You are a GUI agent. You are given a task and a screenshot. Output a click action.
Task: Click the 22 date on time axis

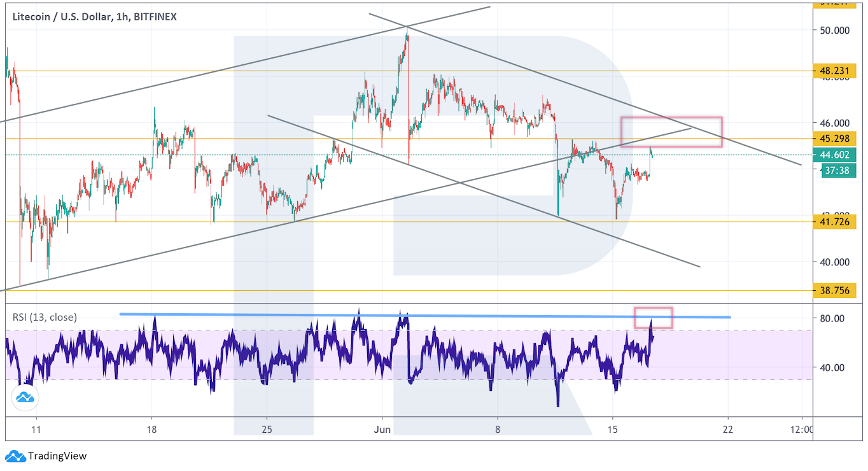click(728, 429)
